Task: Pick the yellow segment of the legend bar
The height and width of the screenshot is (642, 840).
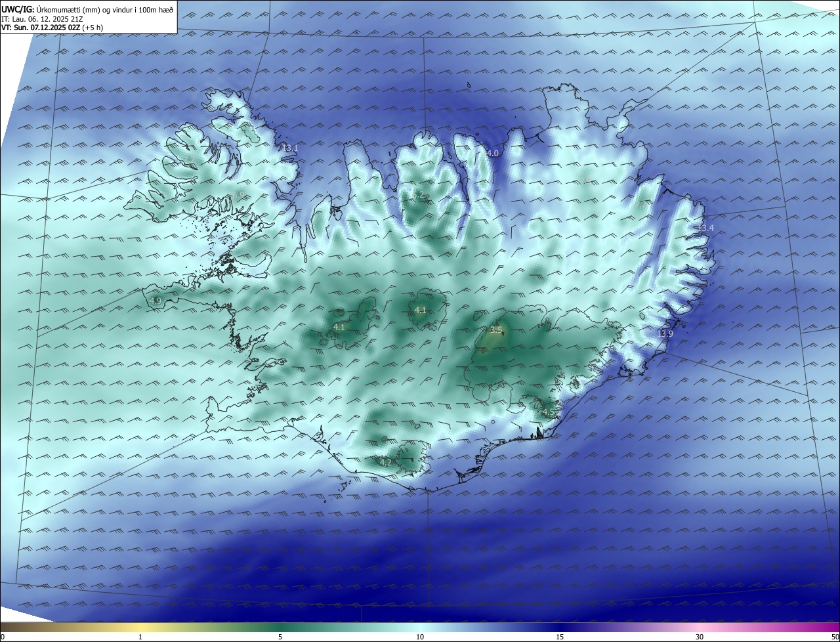Action: click(x=140, y=627)
